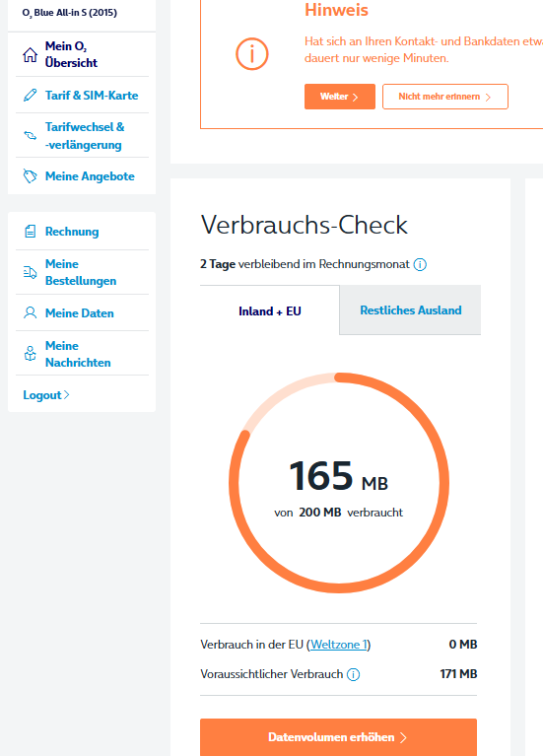Click the pencil icon next to Tarif & SIM-Karte
The width and height of the screenshot is (543, 756).
30,95
